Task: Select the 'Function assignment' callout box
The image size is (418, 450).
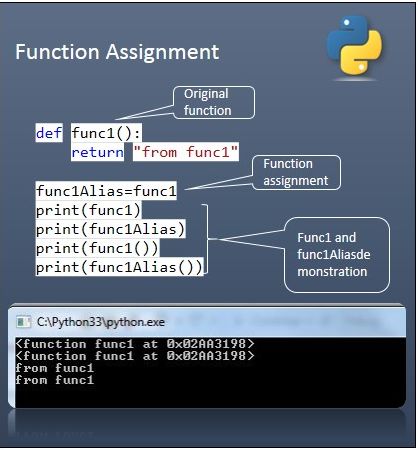Action: point(296,172)
